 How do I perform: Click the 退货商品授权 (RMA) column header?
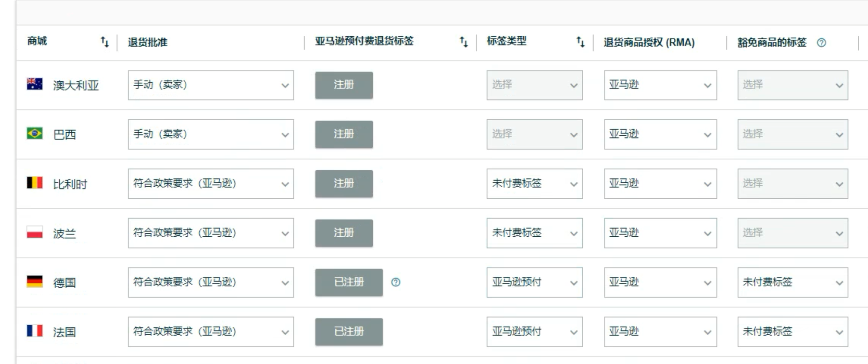click(649, 43)
